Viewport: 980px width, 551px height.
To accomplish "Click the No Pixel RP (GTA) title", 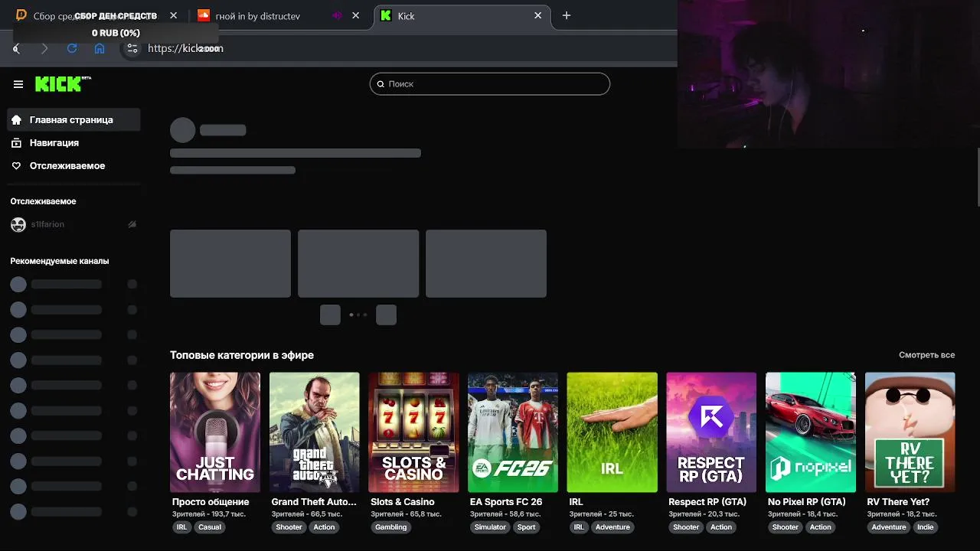I will click(x=807, y=502).
